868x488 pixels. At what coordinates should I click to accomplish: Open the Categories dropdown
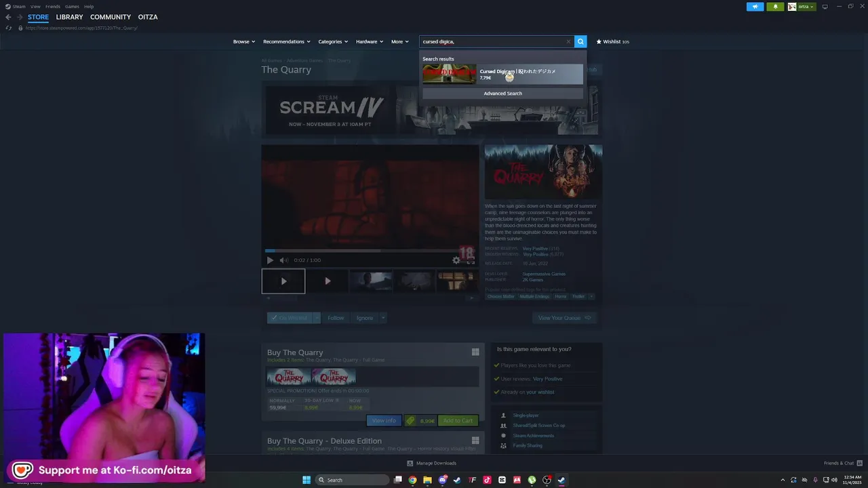332,41
